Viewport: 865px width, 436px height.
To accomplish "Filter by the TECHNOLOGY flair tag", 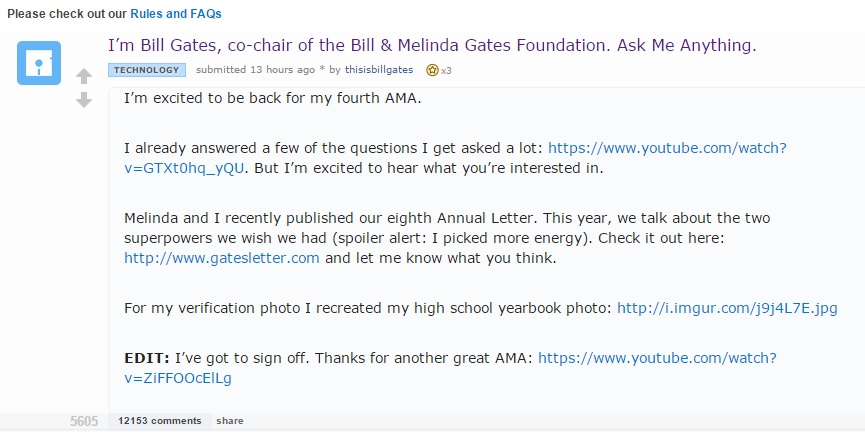I will (147, 70).
